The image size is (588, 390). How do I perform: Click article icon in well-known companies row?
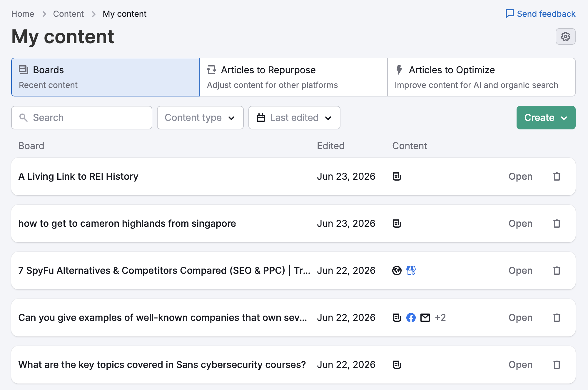click(397, 318)
